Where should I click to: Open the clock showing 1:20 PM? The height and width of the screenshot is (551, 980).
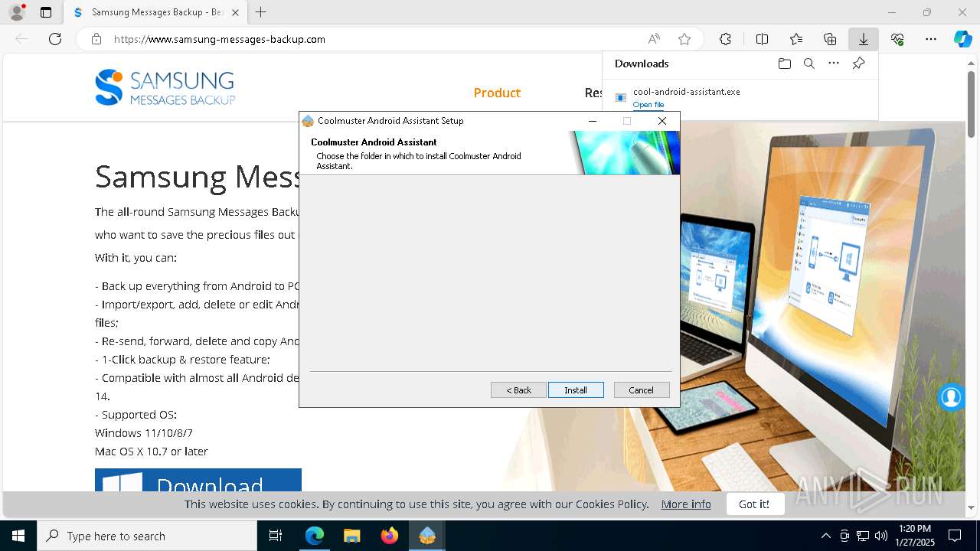coord(914,536)
